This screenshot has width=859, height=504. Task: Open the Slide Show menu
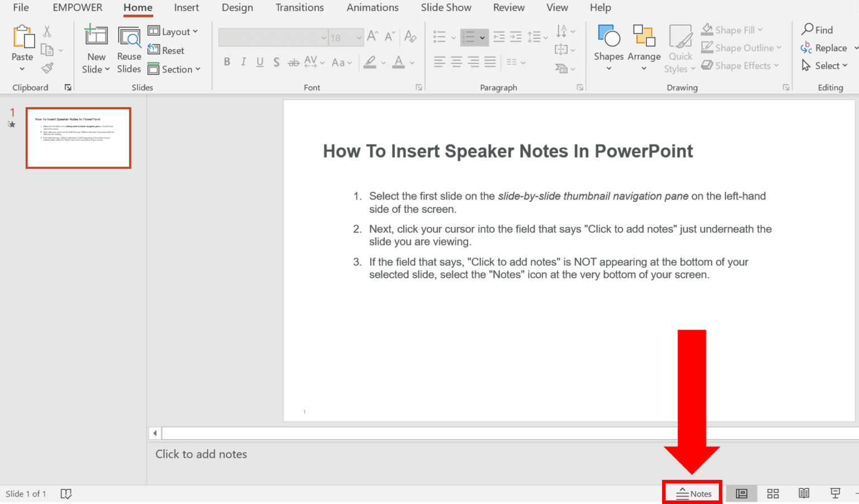click(x=446, y=8)
